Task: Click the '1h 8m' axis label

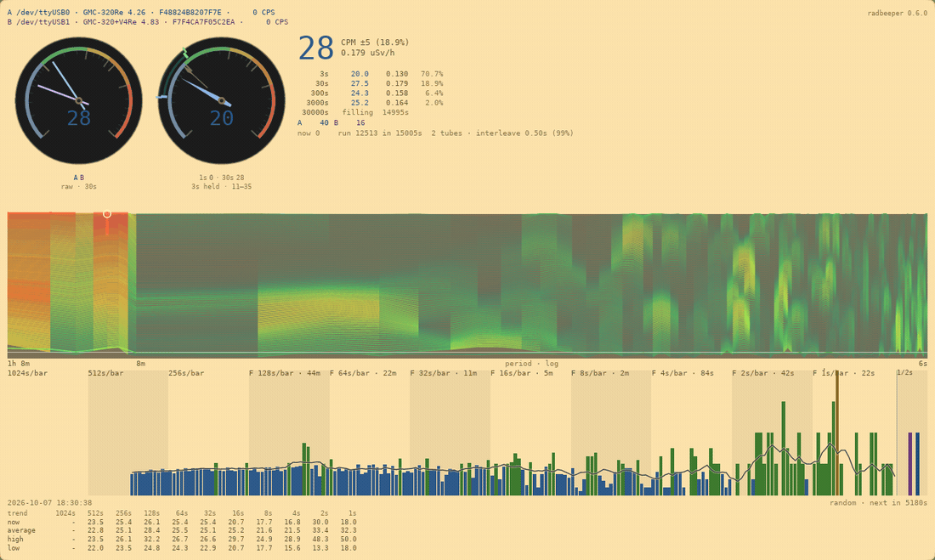Action: coord(19,363)
